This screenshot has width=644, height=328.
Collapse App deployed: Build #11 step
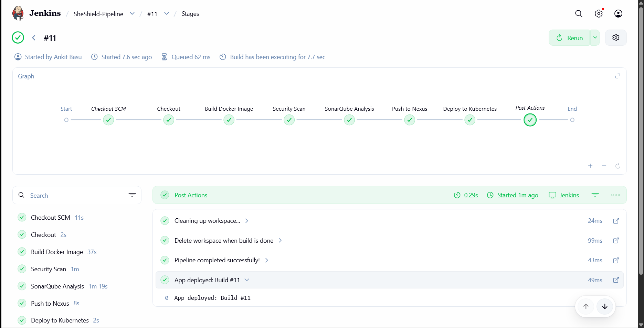247,280
